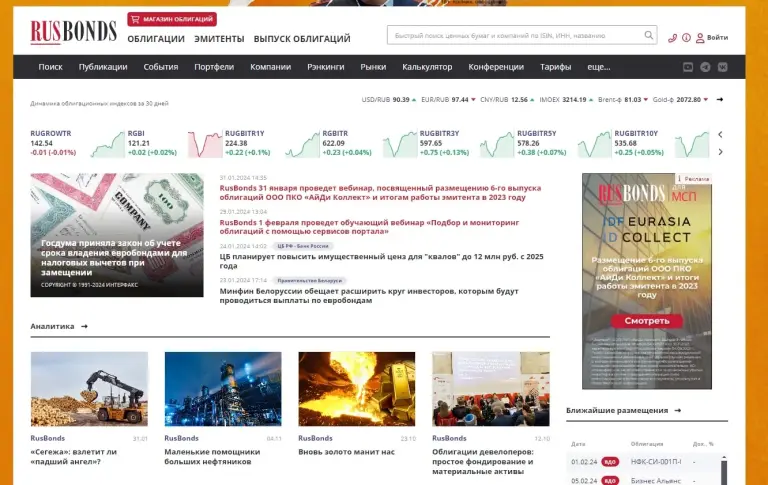Click the user profile icon
Image resolution: width=768 pixels, height=485 pixels.
(x=700, y=38)
